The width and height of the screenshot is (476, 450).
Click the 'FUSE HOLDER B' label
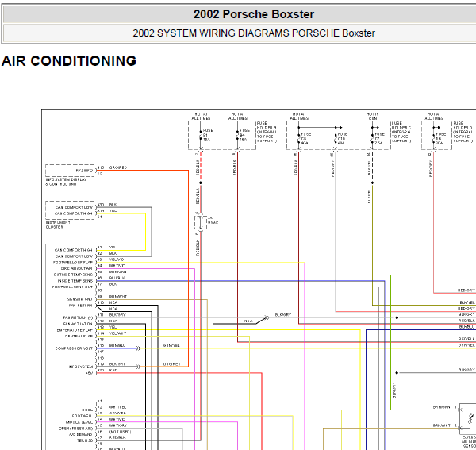(x=267, y=132)
